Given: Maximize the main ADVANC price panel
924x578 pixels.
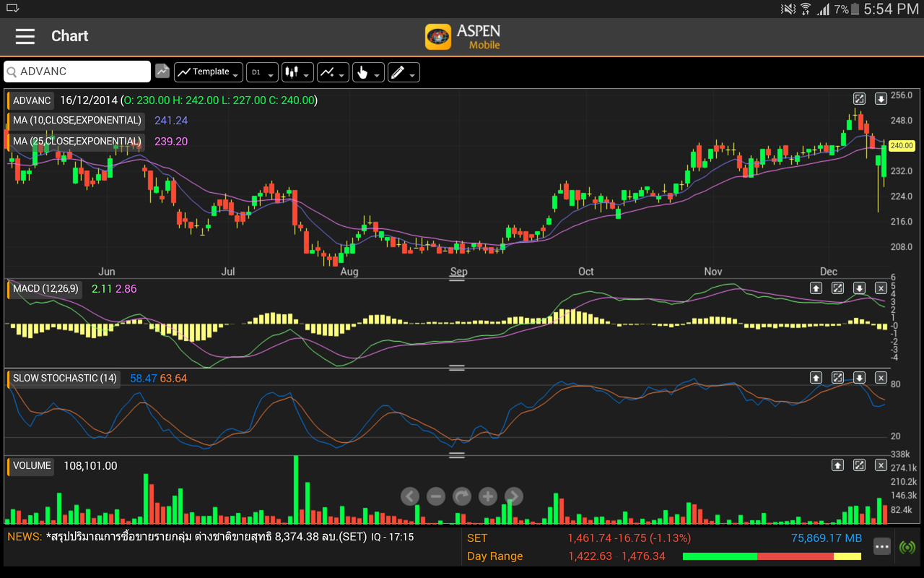Looking at the screenshot, I should pyautogui.click(x=859, y=99).
